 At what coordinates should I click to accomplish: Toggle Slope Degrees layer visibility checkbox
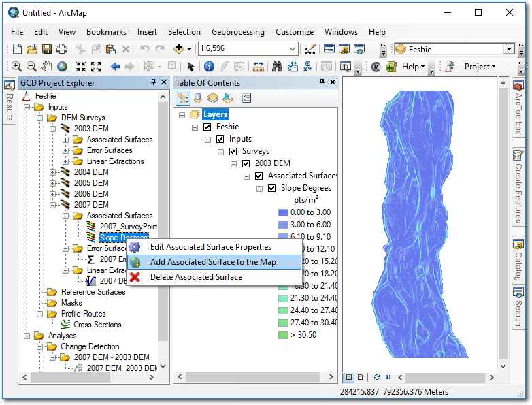point(271,188)
